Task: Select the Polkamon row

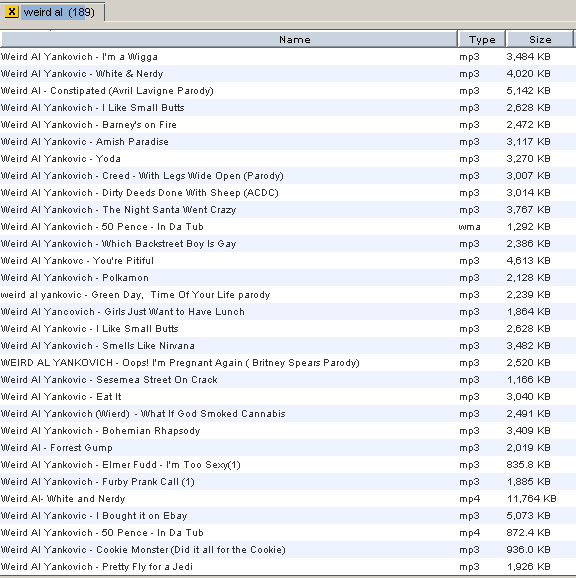Action: tap(288, 278)
